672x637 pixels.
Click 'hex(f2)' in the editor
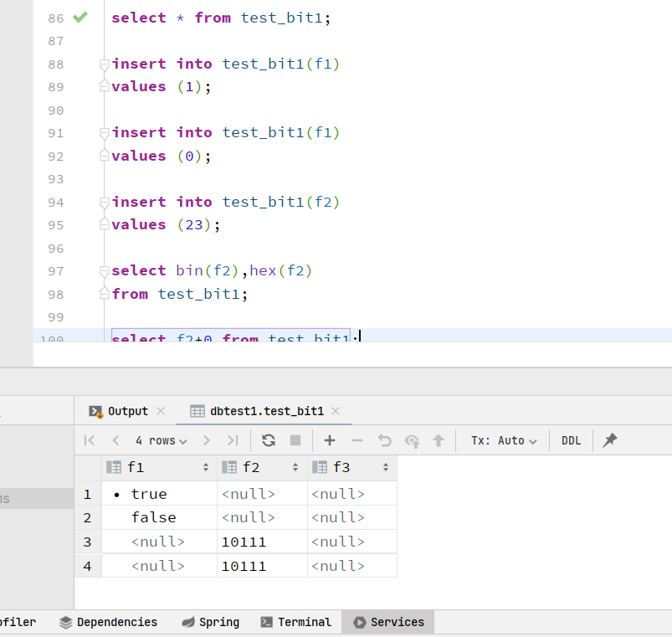tap(280, 271)
